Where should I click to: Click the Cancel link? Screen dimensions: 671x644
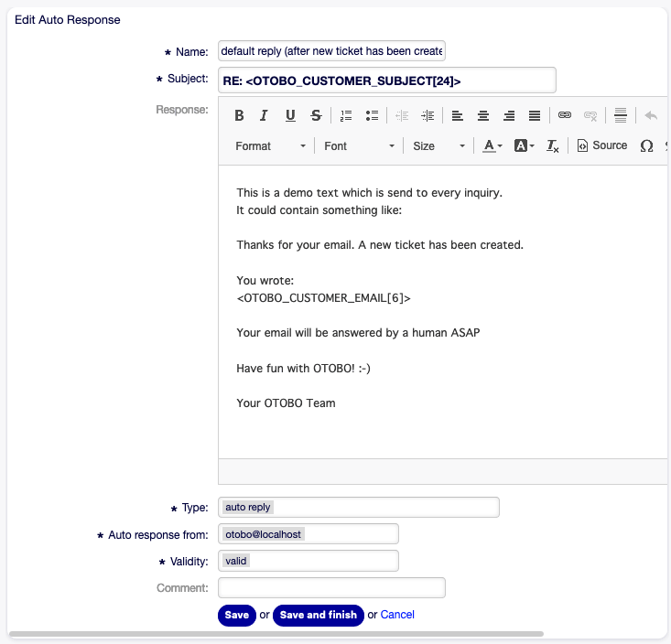click(x=397, y=615)
